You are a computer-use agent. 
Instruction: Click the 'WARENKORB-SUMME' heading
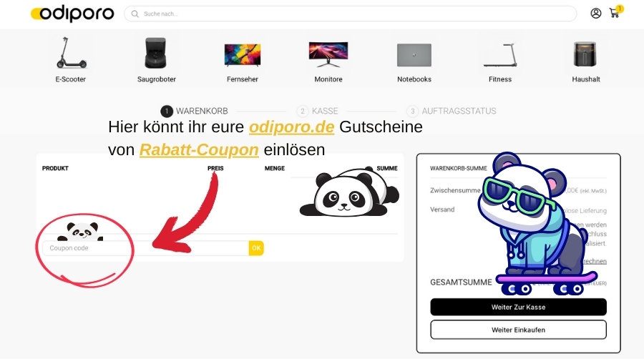pos(459,168)
